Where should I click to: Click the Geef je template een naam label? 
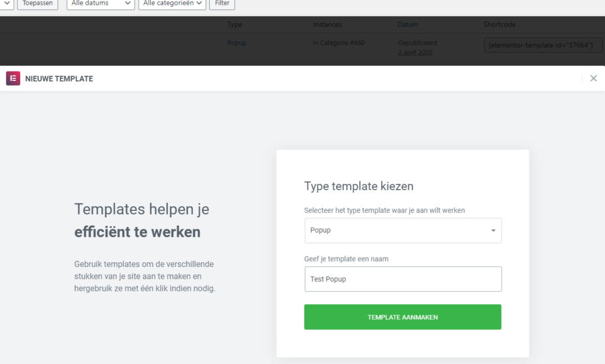click(346, 259)
